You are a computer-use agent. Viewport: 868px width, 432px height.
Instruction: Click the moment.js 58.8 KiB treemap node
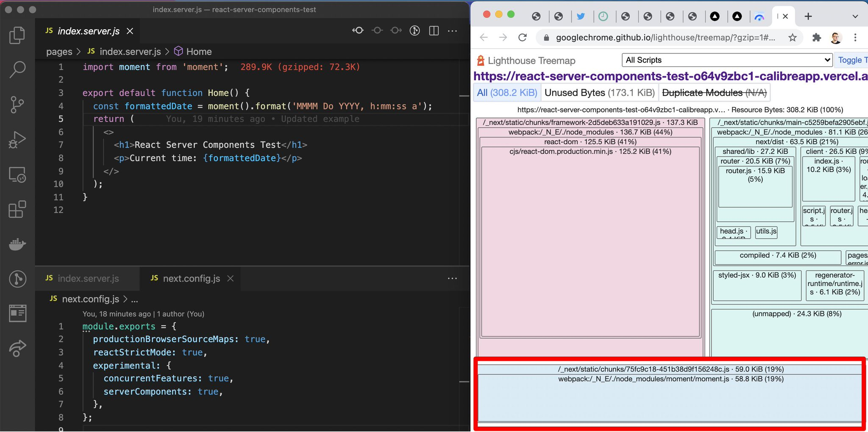click(670, 399)
